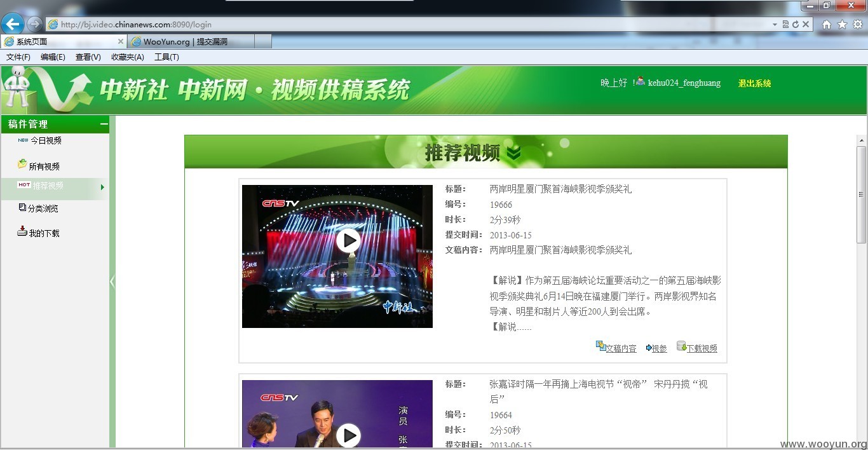Play the video 19666 using its play button

click(x=348, y=240)
